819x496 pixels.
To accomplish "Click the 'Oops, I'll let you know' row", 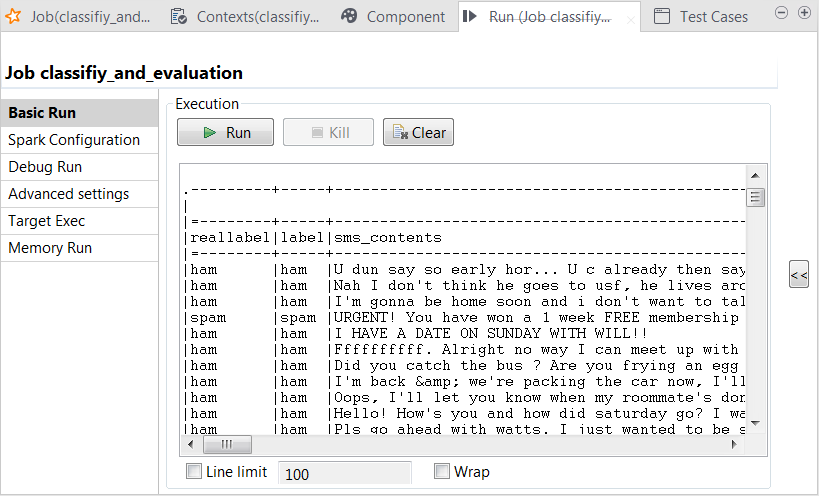I will point(464,397).
